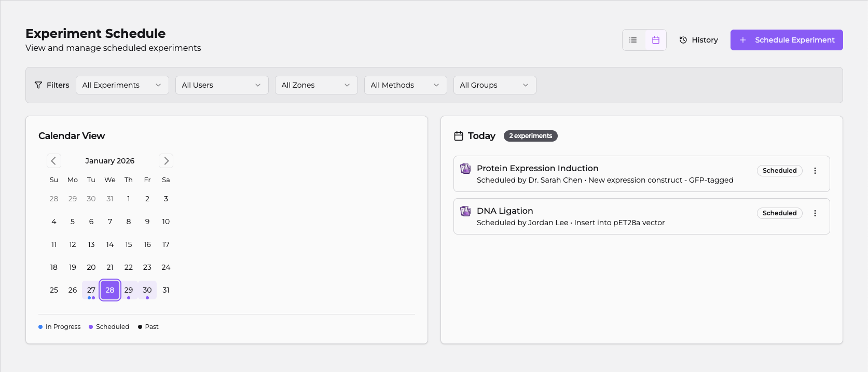Screen dimensions: 868x372
Task: Choose January 15 on calendar
Action: click(129, 244)
